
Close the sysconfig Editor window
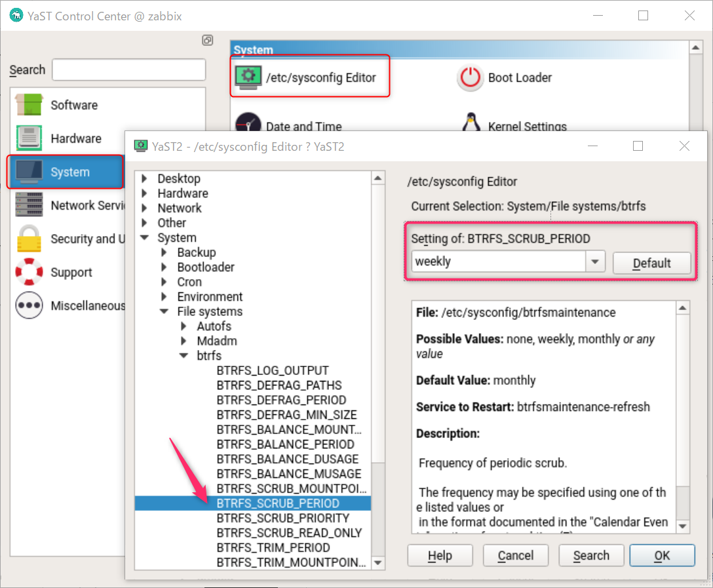coord(684,146)
